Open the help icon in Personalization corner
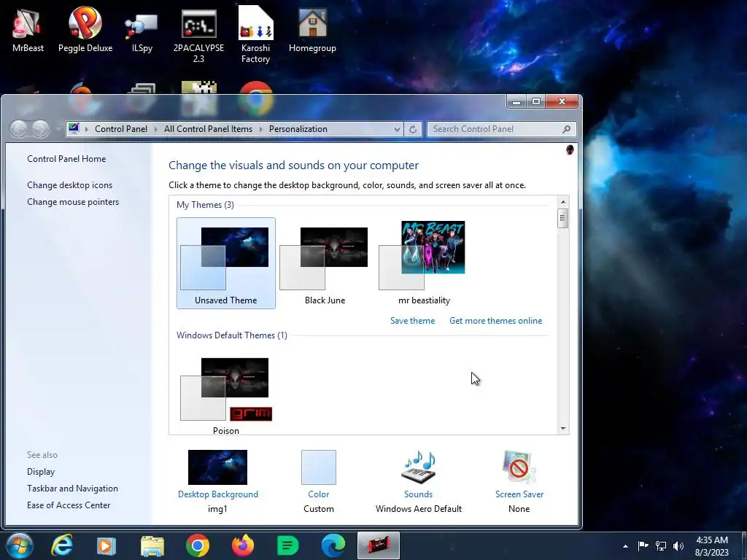This screenshot has width=747, height=560. tap(569, 150)
